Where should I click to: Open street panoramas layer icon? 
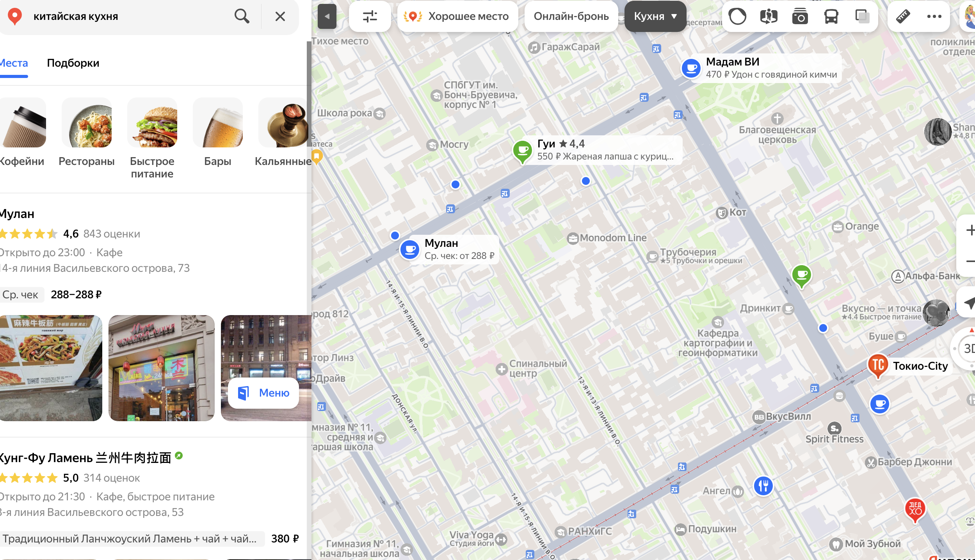769,16
